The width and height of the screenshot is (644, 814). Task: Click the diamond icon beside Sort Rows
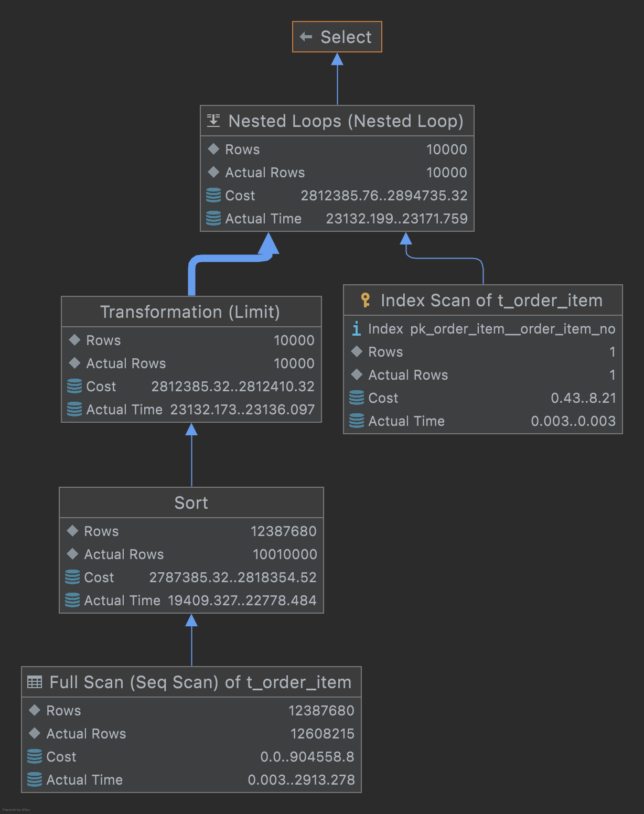click(72, 531)
